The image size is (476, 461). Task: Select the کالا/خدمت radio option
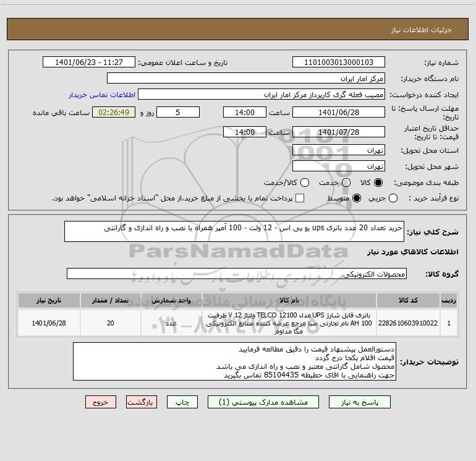pyautogui.click(x=305, y=183)
